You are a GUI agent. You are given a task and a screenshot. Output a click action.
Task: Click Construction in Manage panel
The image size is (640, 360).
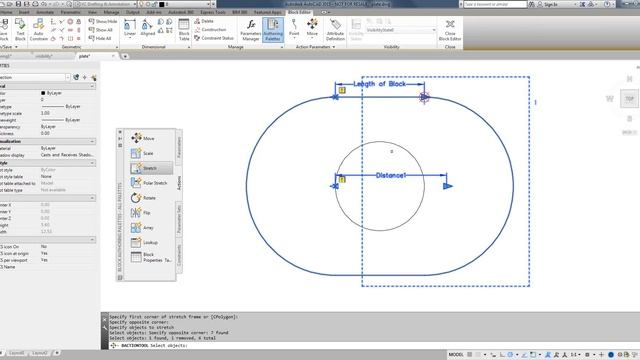click(210, 30)
